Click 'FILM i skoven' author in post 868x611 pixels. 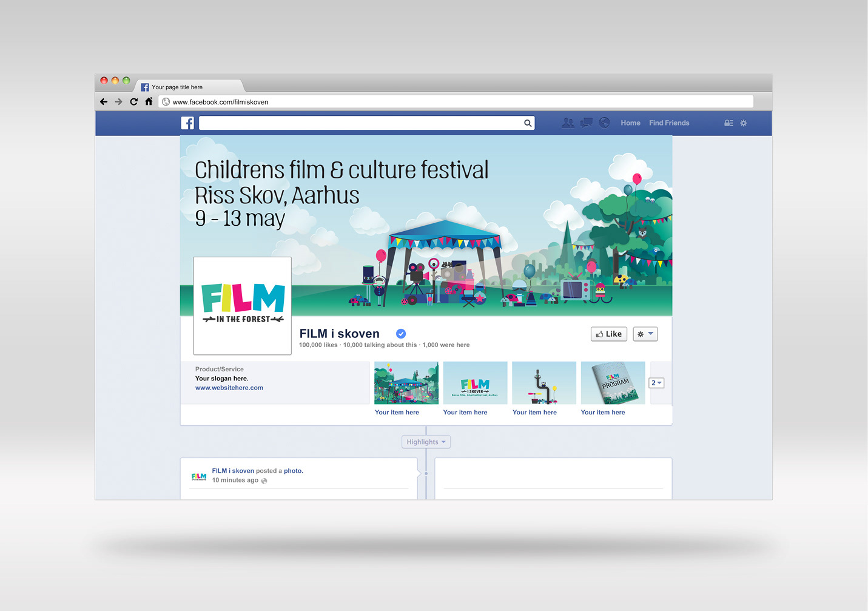(233, 471)
